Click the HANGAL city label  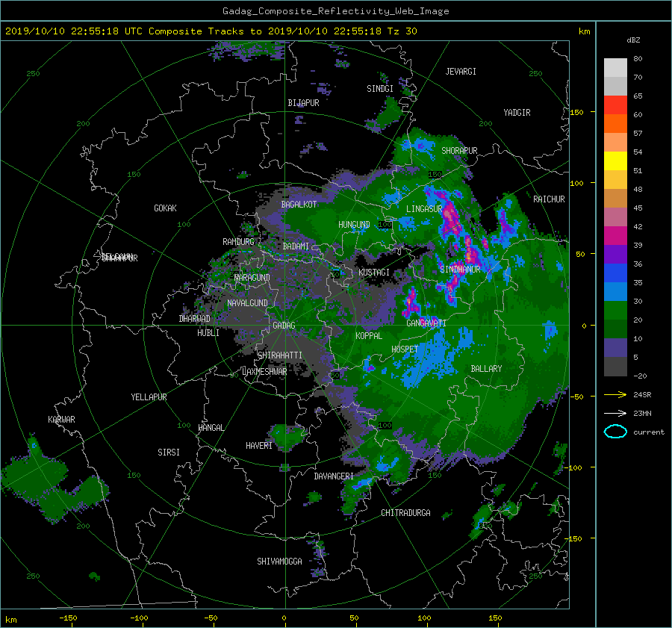tap(211, 428)
